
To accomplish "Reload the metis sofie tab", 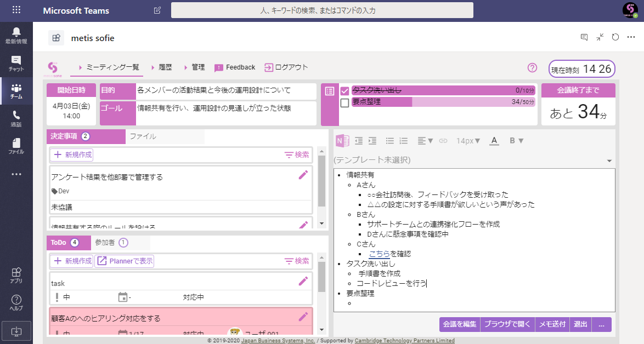I will (615, 37).
